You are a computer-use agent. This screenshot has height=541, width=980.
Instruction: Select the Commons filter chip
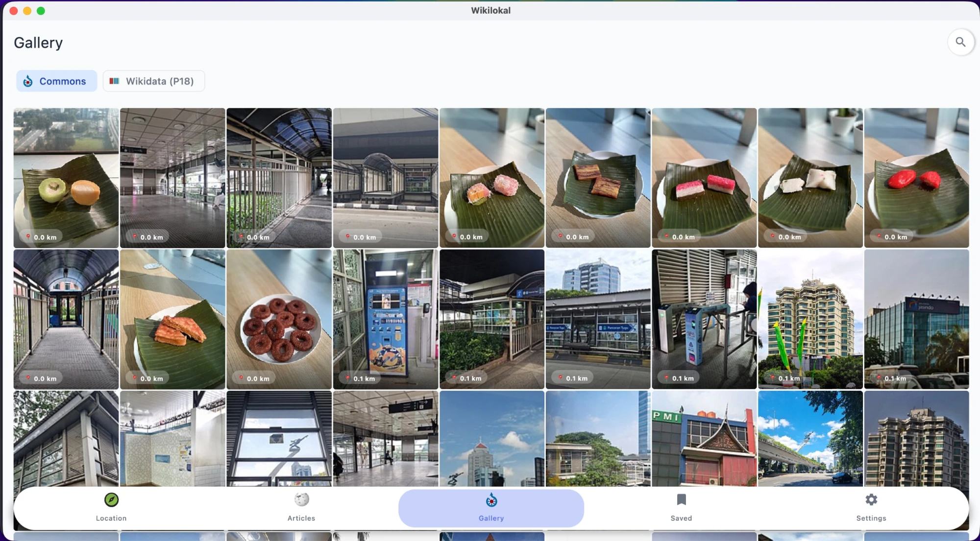[x=56, y=81]
